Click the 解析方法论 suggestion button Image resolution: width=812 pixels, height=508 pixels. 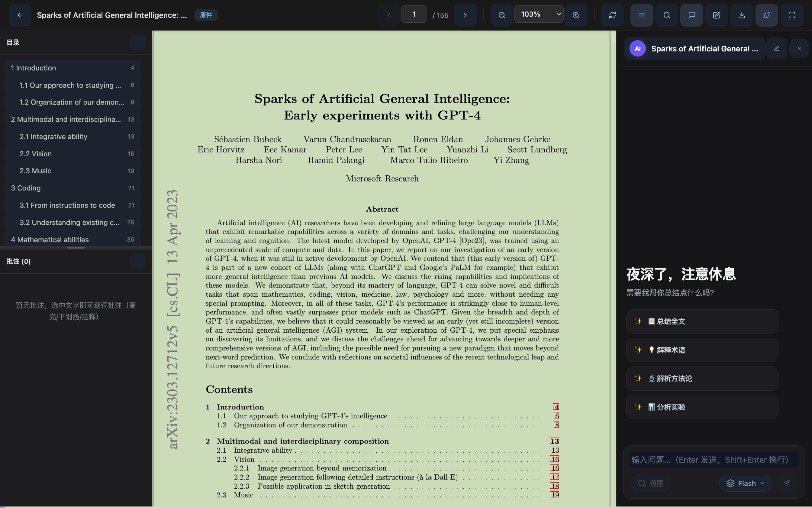[x=702, y=378]
